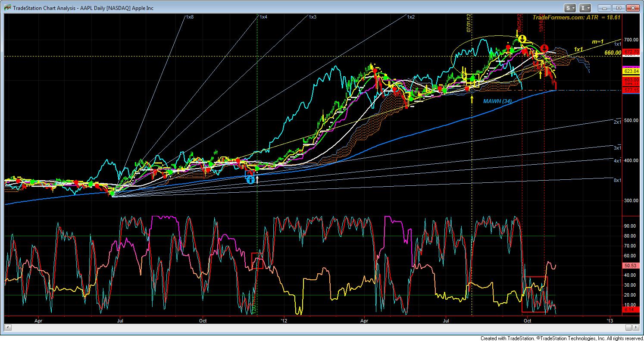This screenshot has width=644, height=341.
Task: Maximize the Chart Analysis window
Action: (x=619, y=8)
